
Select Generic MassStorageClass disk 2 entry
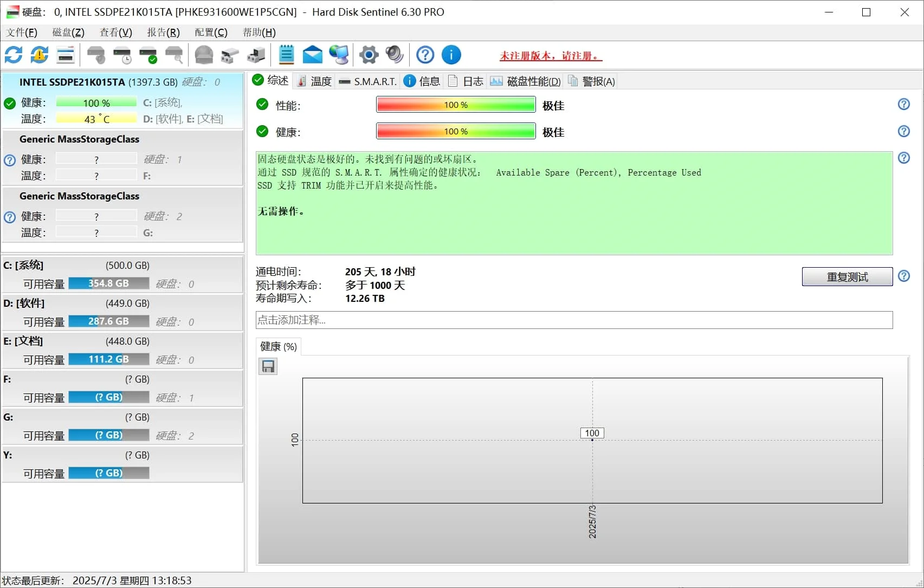[122, 215]
